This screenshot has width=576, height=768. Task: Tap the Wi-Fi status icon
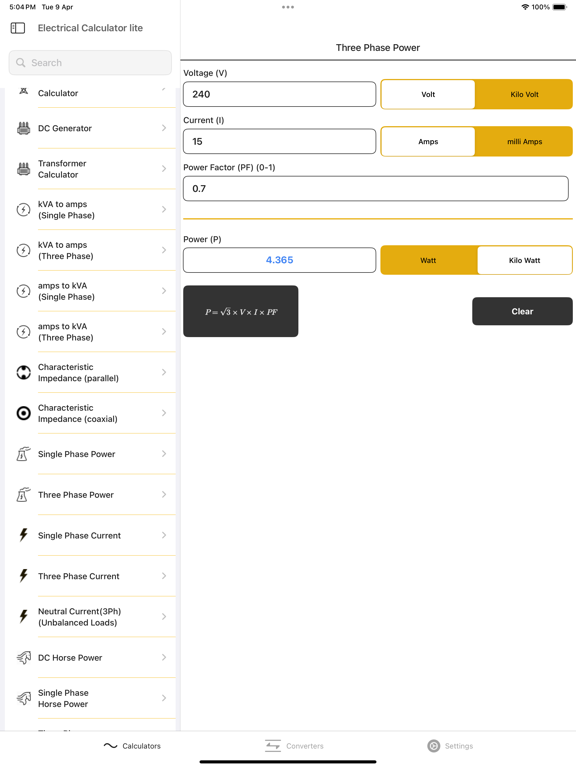[525, 7]
